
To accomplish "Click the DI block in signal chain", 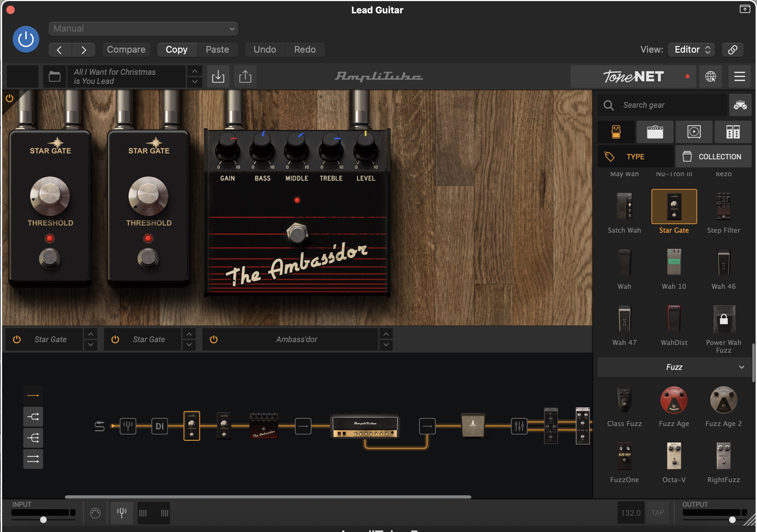I will pyautogui.click(x=159, y=426).
